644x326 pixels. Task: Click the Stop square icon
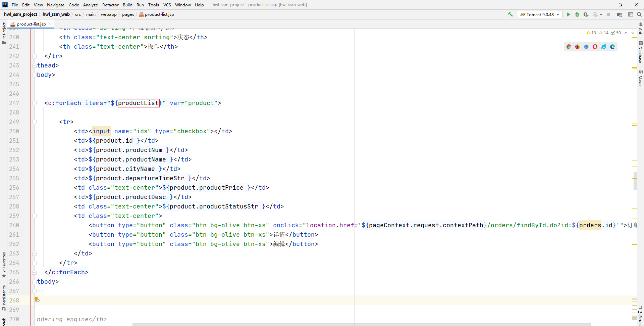point(608,14)
